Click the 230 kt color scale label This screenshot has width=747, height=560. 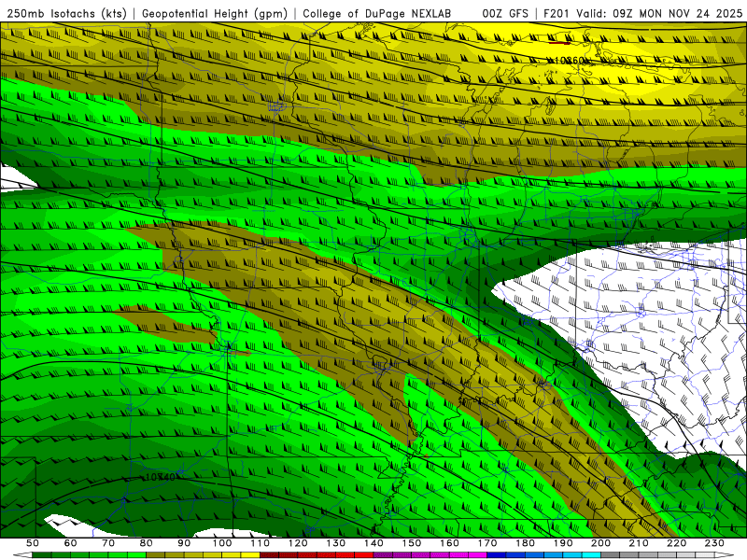click(714, 543)
